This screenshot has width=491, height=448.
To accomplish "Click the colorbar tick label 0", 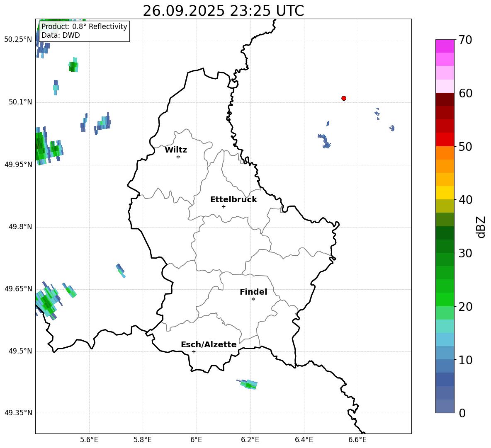I will (x=462, y=413).
